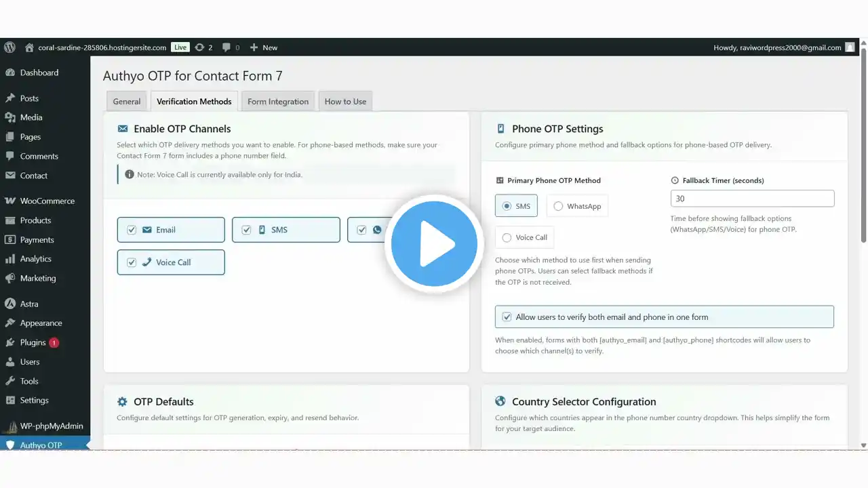Click the scrollbar down arrow

coord(863,445)
